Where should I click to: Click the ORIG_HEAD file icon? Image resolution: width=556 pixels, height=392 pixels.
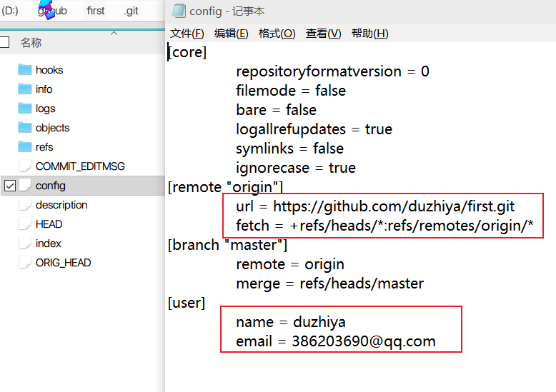click(x=25, y=262)
